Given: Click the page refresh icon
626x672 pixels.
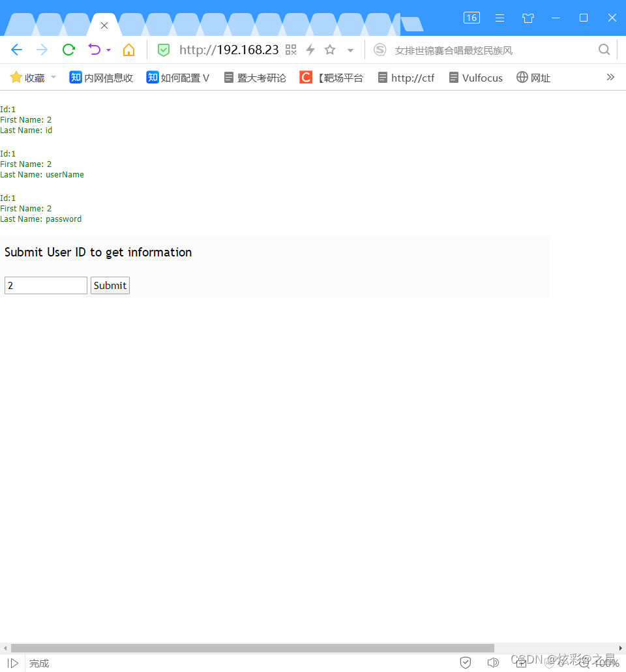Looking at the screenshot, I should point(68,50).
